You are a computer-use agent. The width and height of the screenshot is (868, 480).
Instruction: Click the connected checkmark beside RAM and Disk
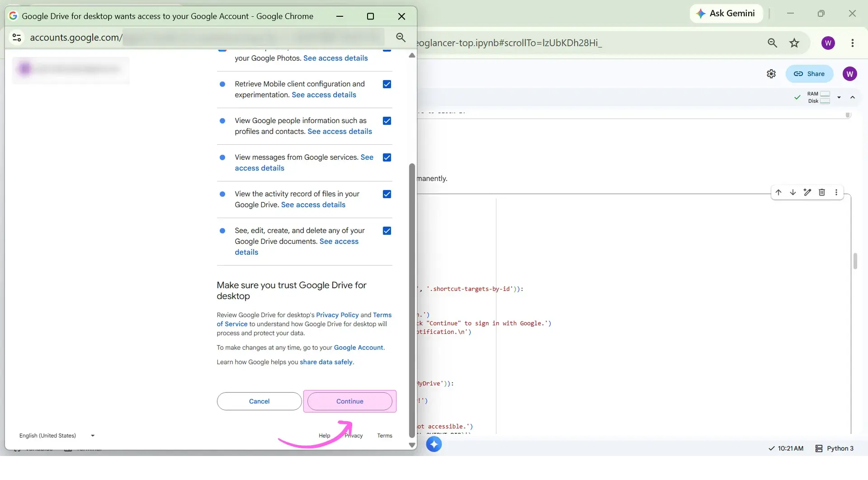797,97
